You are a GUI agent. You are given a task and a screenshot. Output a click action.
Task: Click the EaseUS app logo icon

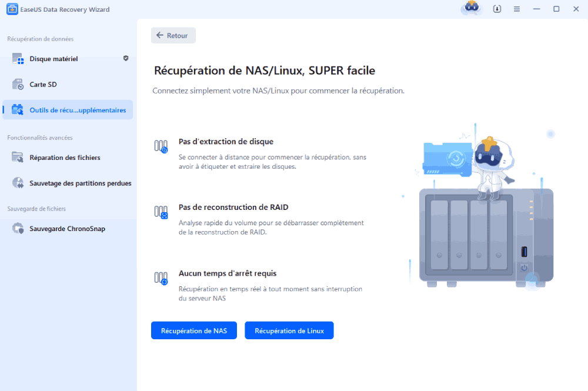tap(12, 9)
